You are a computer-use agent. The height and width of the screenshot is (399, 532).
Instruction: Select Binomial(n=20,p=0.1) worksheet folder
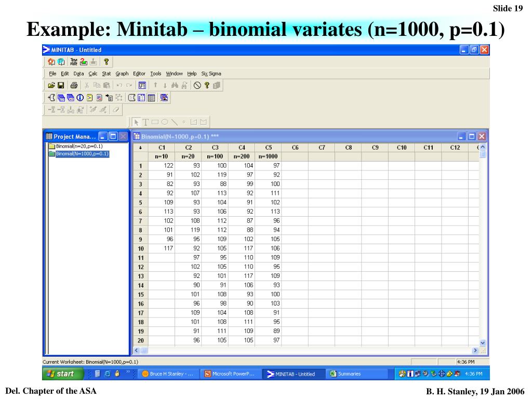tap(76, 146)
